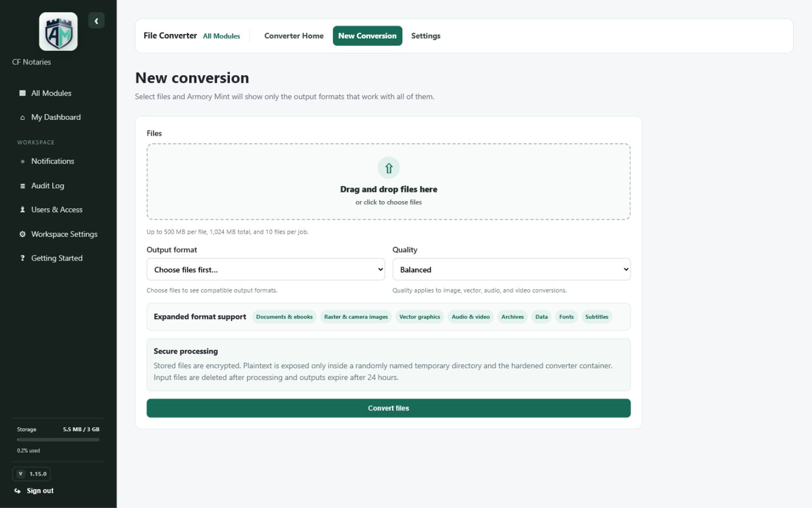This screenshot has height=508, width=812.
Task: Click the Armory Mint shield logo
Action: click(58, 31)
